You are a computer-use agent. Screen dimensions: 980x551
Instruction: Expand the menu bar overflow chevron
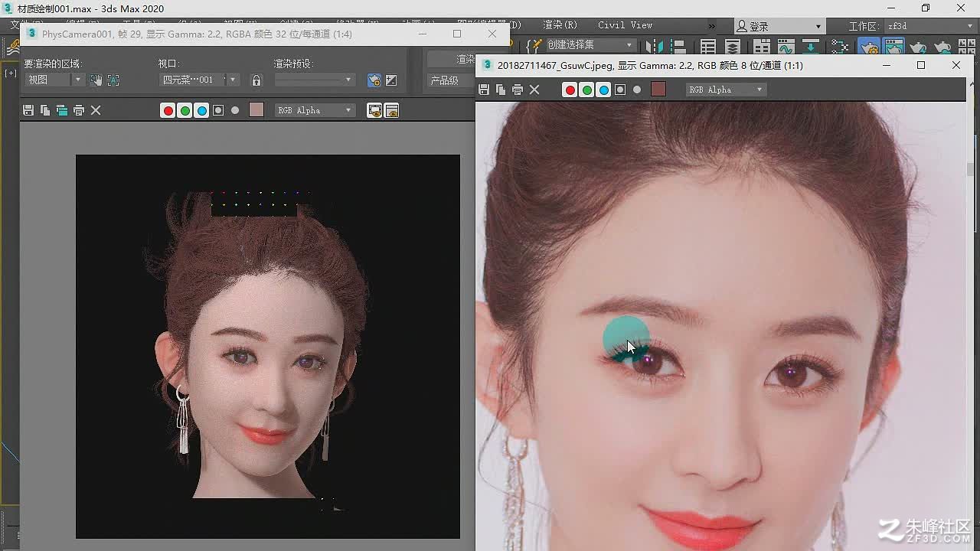click(712, 26)
